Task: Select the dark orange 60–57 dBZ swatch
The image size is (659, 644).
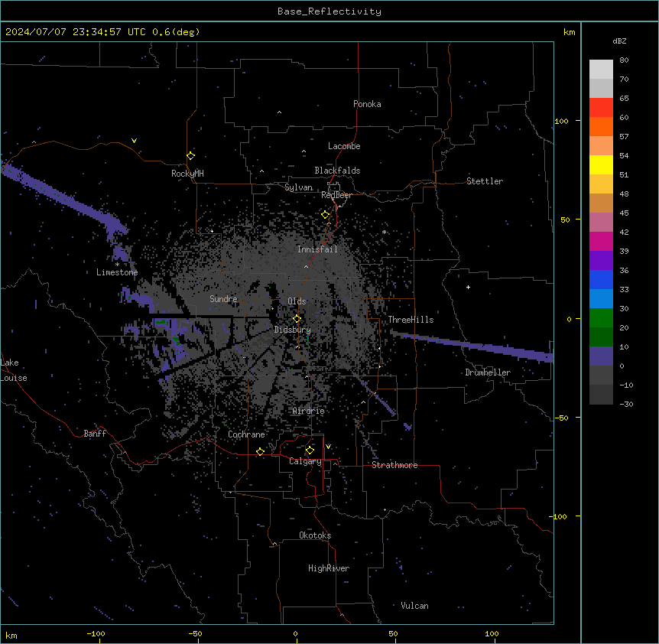Action: [601, 126]
